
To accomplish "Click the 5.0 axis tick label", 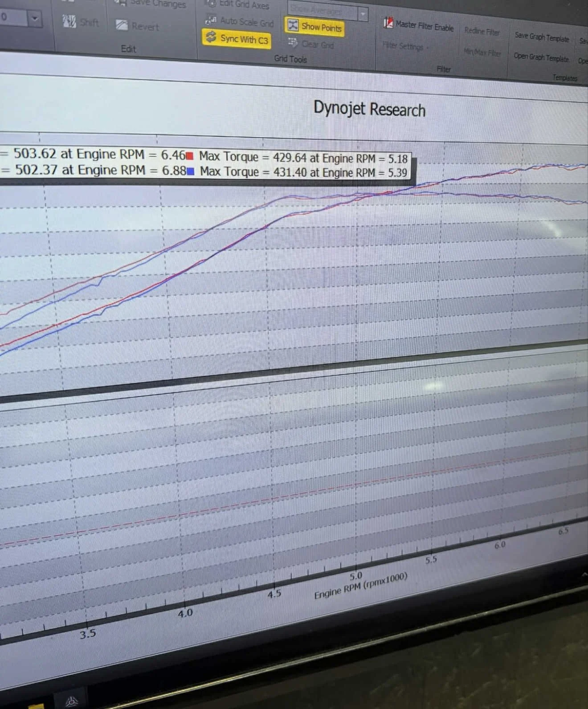I will point(356,576).
